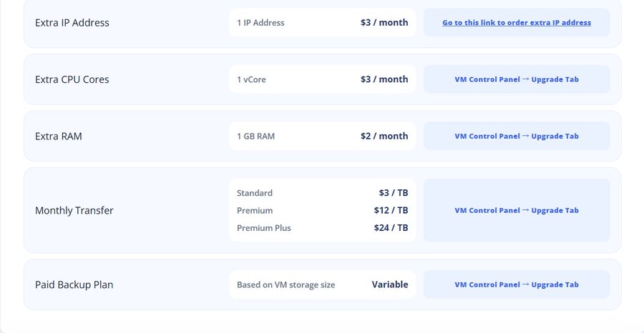The height and width of the screenshot is (333, 644).
Task: Select the Premium Plus transfer tier
Action: point(263,228)
